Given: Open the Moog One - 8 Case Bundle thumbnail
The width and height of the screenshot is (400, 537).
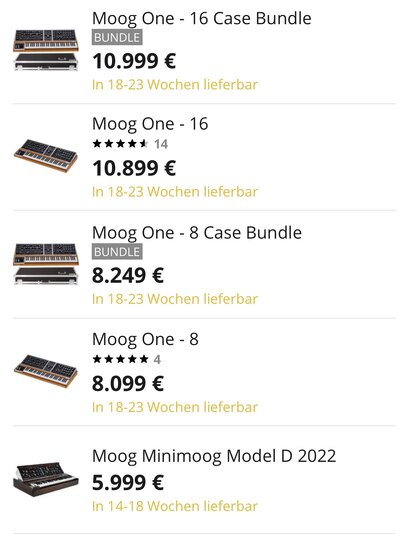Looking at the screenshot, I should (x=46, y=264).
